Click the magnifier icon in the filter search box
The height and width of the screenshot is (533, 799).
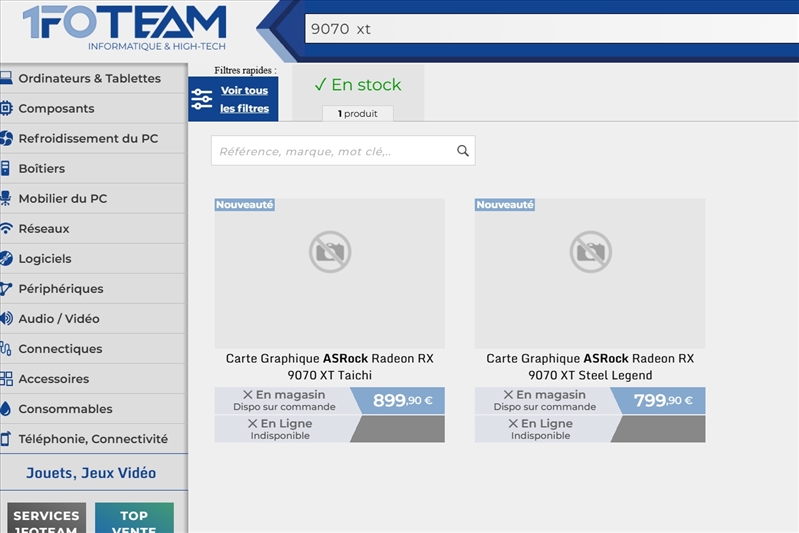click(462, 151)
